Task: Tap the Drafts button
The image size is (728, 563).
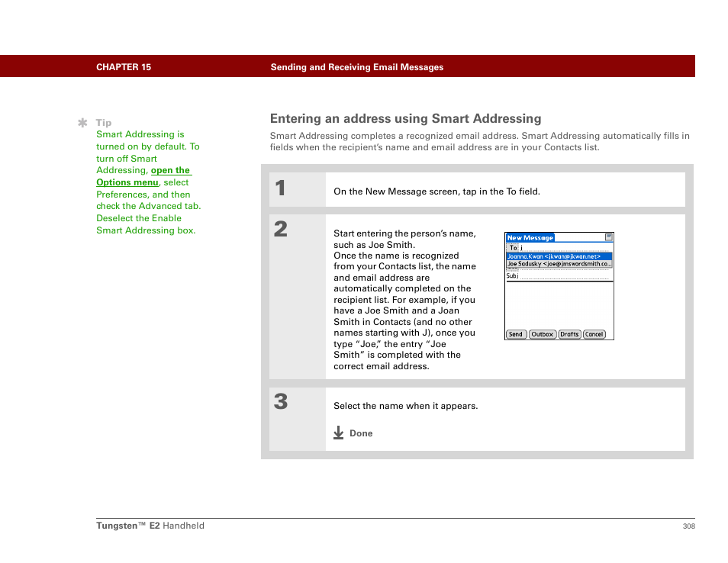Action: click(x=569, y=334)
